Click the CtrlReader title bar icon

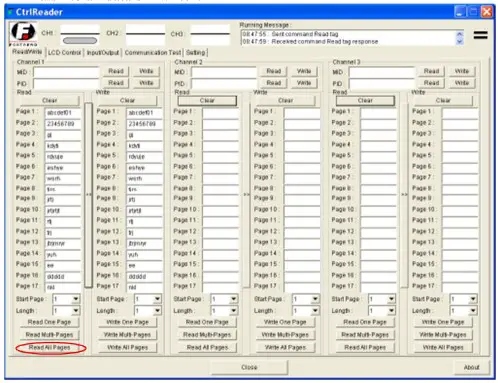pos(11,12)
